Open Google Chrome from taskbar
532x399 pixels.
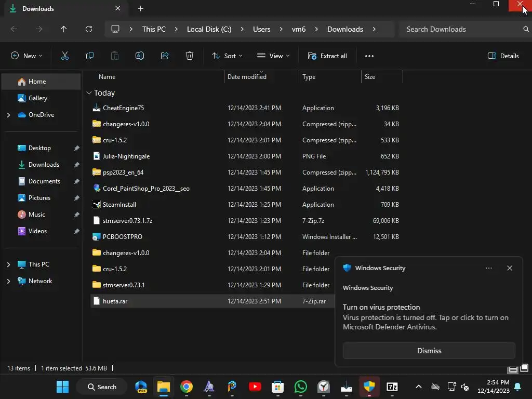coord(187,387)
